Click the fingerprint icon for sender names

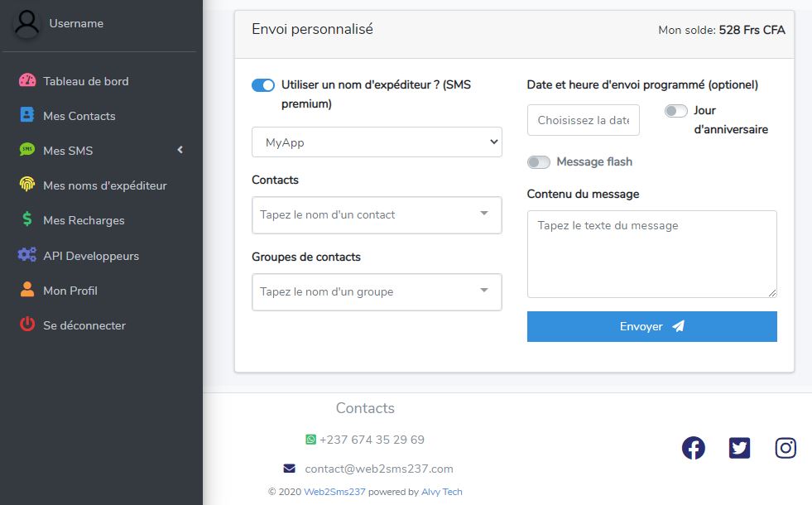[27, 184]
